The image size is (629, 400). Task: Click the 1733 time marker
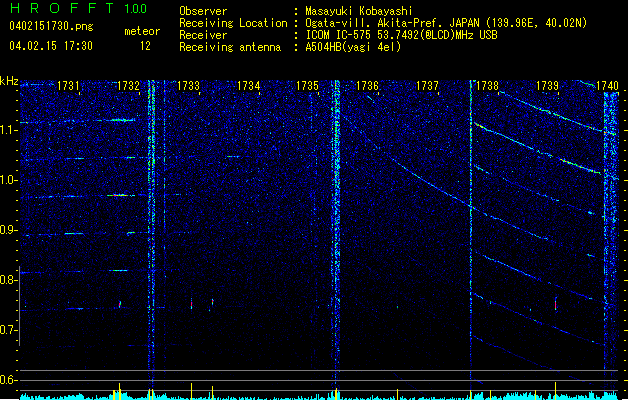188,86
